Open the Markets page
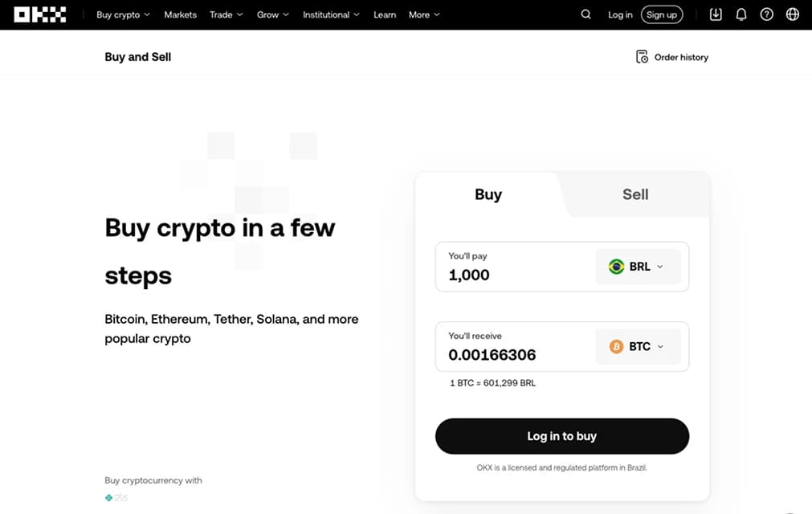812x514 pixels. click(180, 14)
